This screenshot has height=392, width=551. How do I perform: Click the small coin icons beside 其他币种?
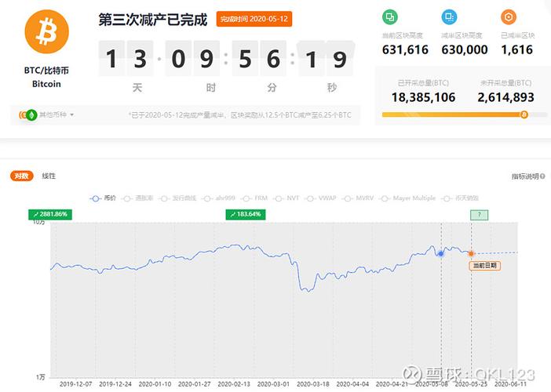[x=28, y=114]
